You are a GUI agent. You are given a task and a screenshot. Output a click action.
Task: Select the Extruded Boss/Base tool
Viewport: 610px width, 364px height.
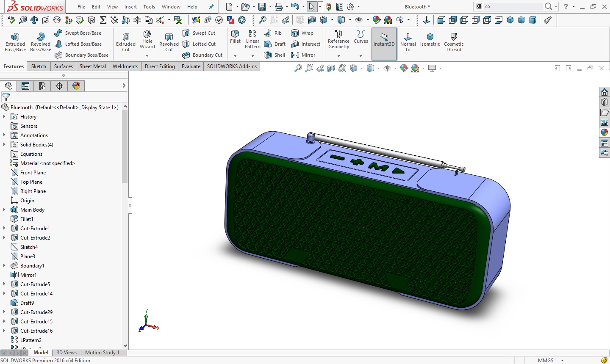15,42
